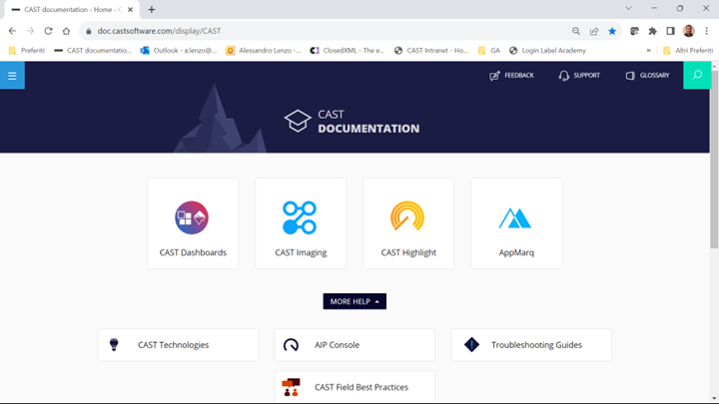Screen dimensions: 719x404
Task: Click the CAST Imaging label
Action: tap(301, 253)
